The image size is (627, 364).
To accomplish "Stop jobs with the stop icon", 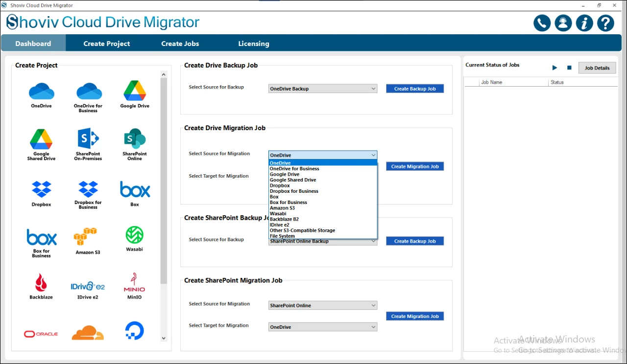I will (x=569, y=68).
